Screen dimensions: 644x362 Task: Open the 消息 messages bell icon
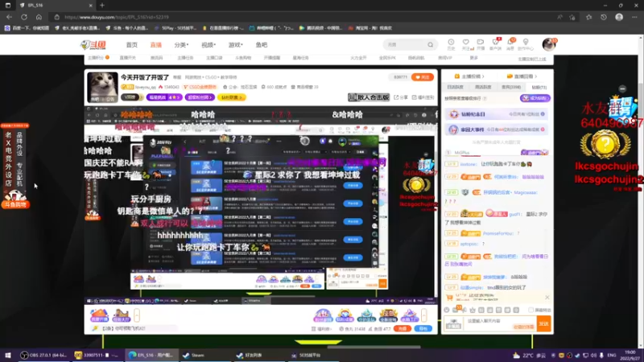(510, 44)
